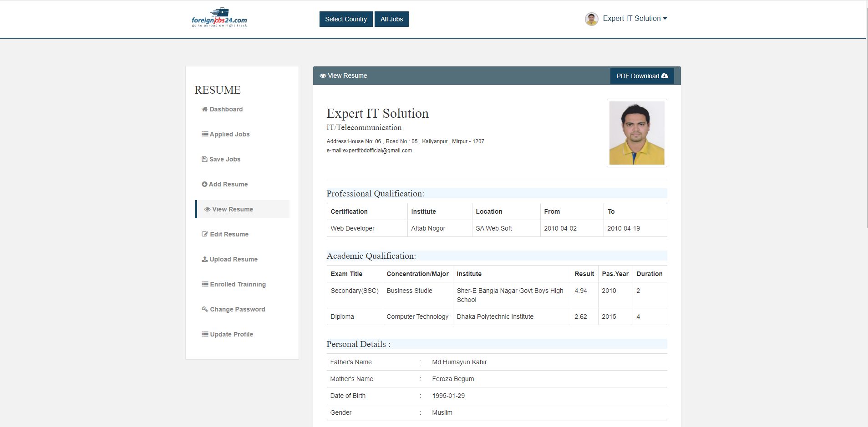The height and width of the screenshot is (427, 868).
Task: Click the Dashboard home icon in sidebar
Action: [204, 109]
